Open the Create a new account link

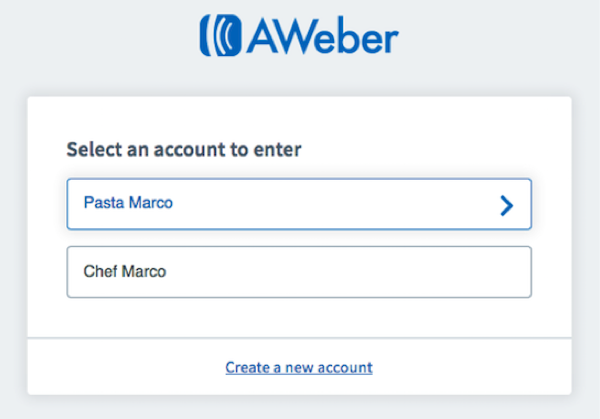tap(299, 368)
